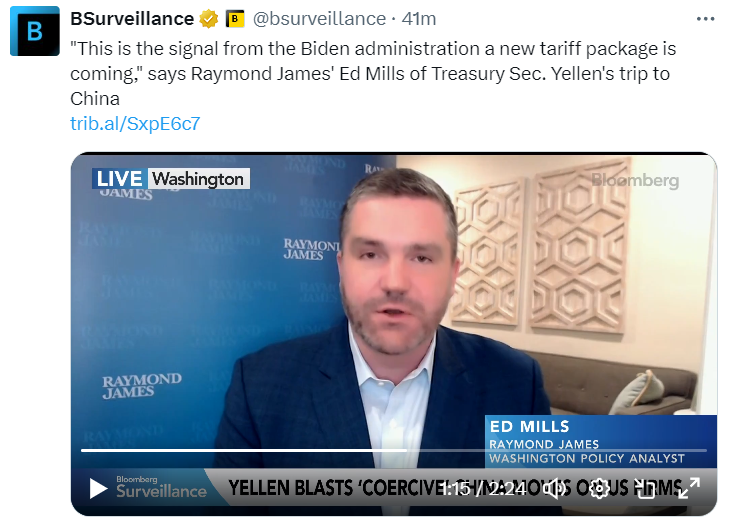Enable picture-in-picture mode

click(x=644, y=489)
